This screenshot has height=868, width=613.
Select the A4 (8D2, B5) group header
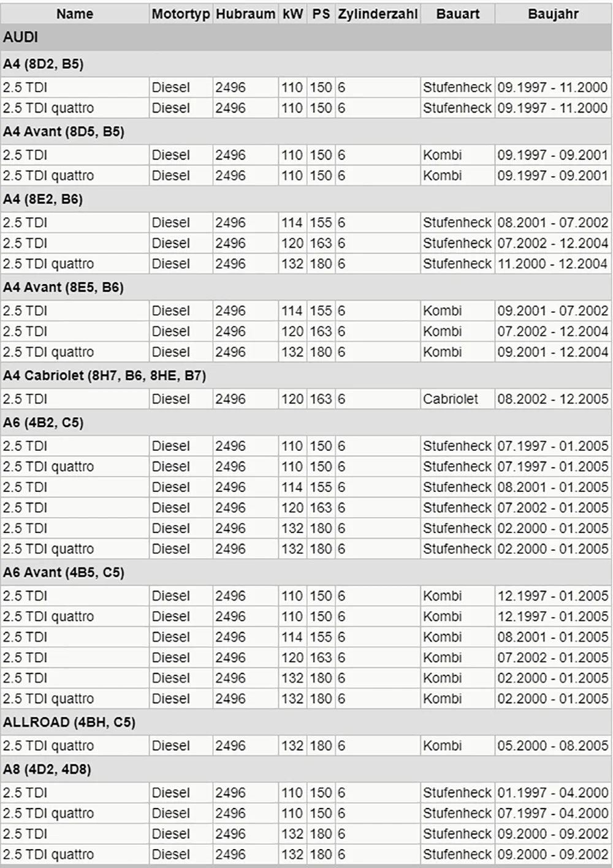point(306,64)
